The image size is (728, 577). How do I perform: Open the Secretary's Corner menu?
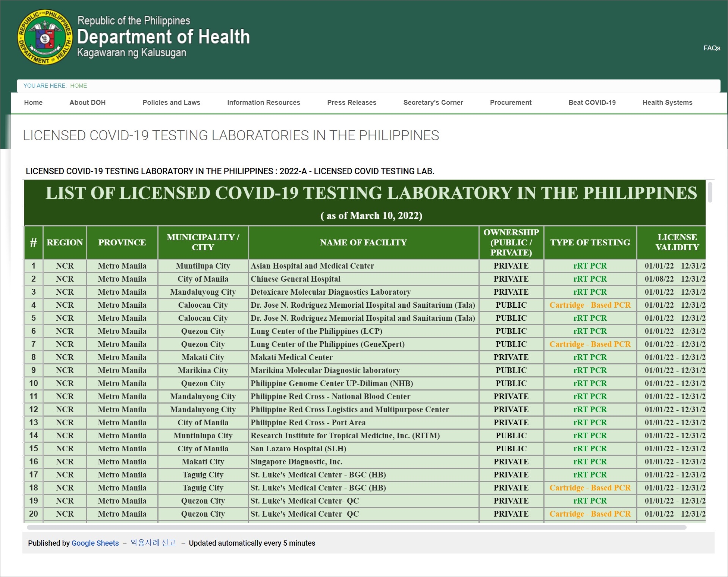click(x=433, y=103)
